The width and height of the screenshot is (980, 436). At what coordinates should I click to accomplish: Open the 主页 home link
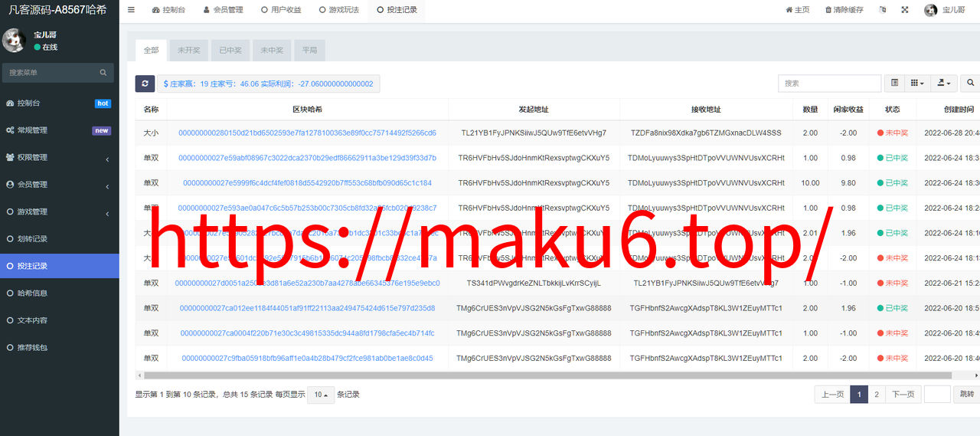coord(797,10)
